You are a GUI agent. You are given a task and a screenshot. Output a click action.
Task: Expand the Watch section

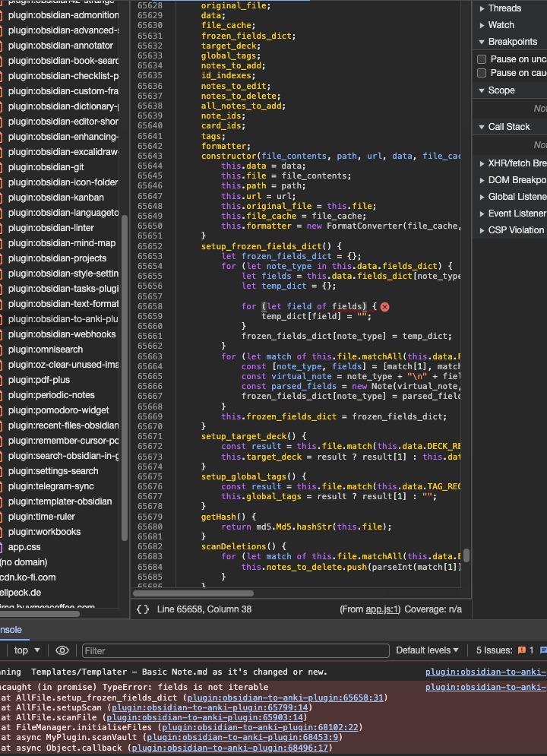501,25
